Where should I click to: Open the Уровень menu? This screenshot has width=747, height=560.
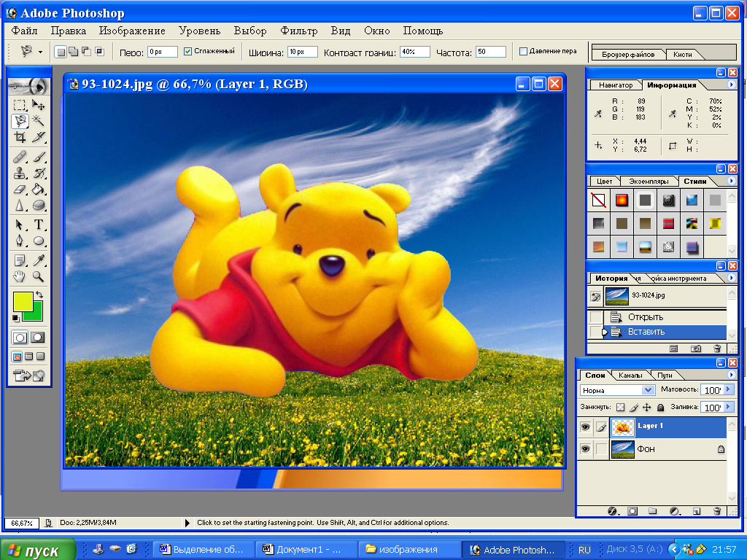(200, 31)
